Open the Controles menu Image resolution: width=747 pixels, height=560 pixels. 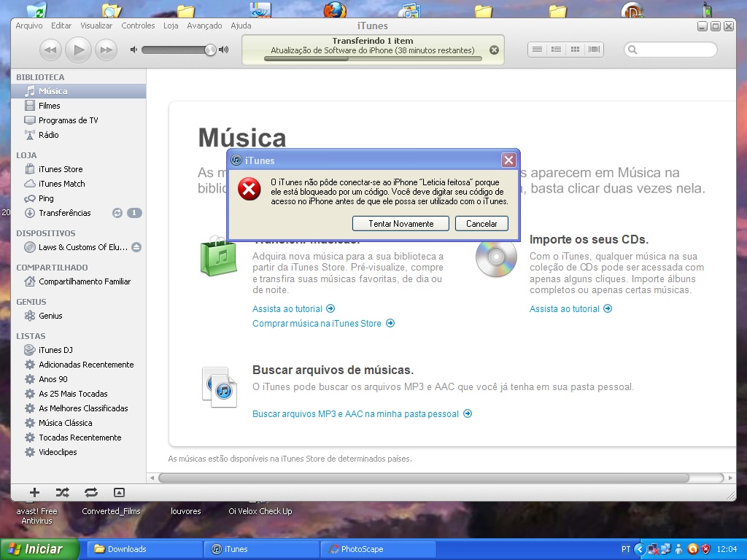coord(138,26)
